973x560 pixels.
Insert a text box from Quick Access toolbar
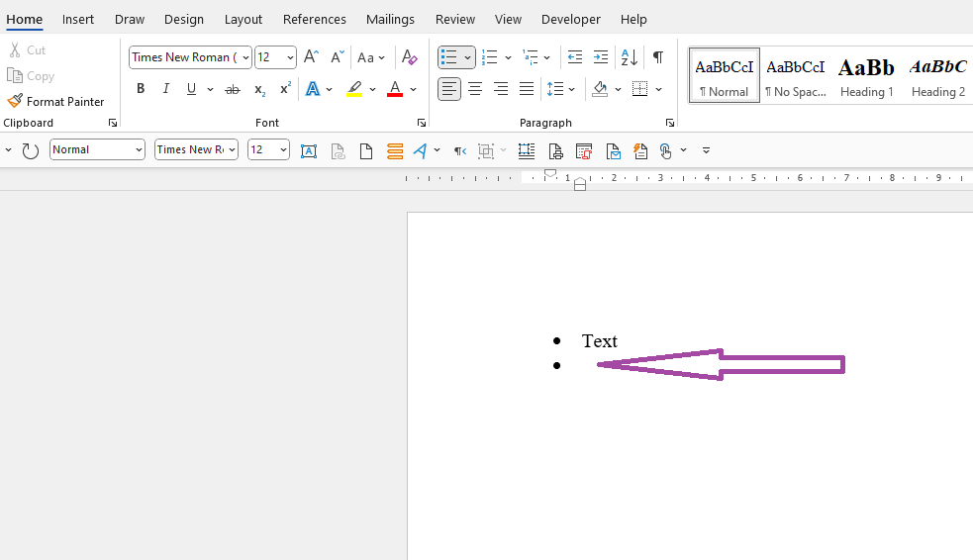[x=309, y=150]
